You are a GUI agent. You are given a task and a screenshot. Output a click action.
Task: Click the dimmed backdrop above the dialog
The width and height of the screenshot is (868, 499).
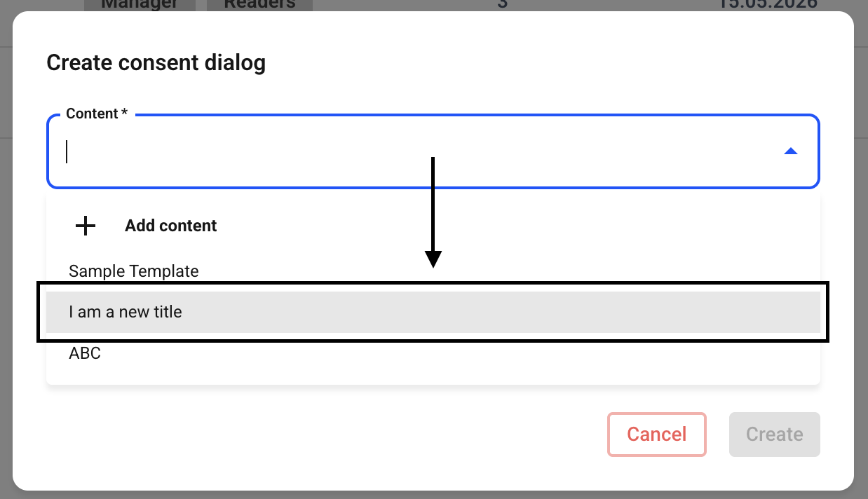tap(421, 5)
